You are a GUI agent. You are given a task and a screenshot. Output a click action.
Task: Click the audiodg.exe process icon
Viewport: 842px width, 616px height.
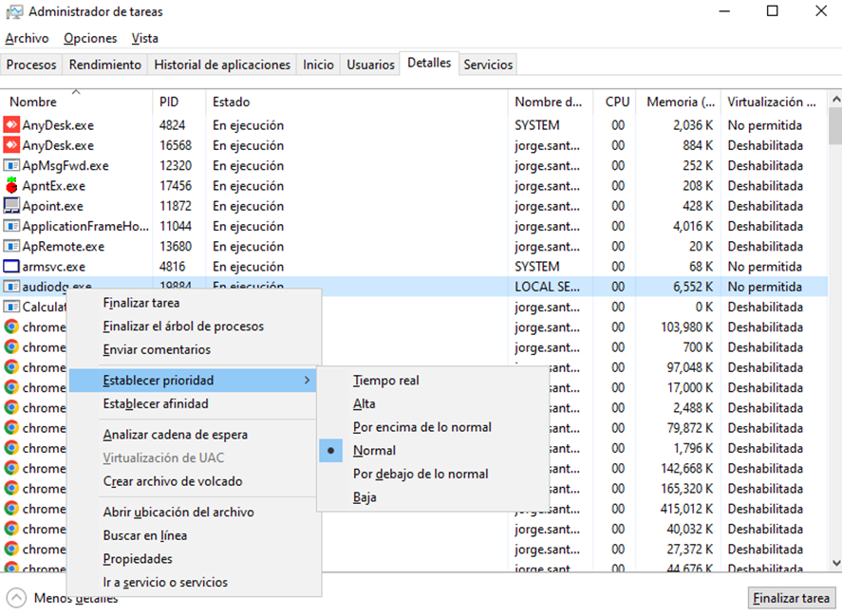11,287
